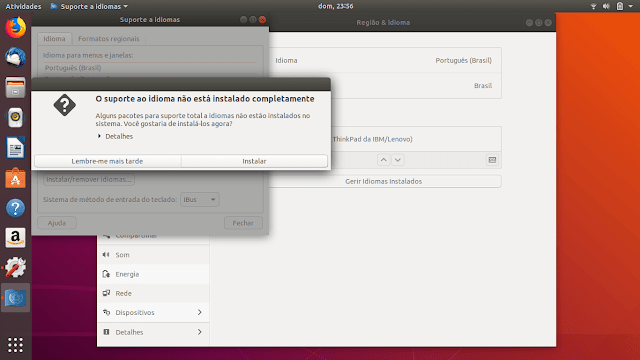This screenshot has height=360, width=640.
Task: Select Energia in settings sidebar
Action: point(153,274)
